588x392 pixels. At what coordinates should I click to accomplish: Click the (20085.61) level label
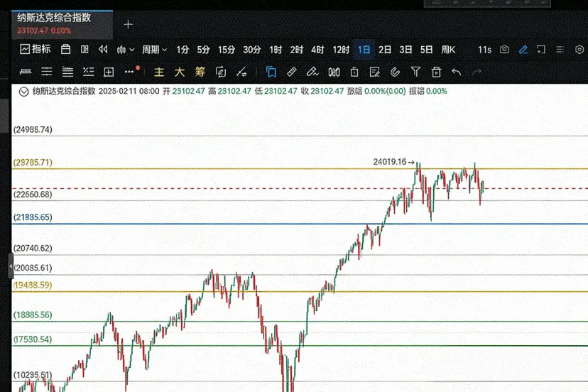[x=33, y=268]
